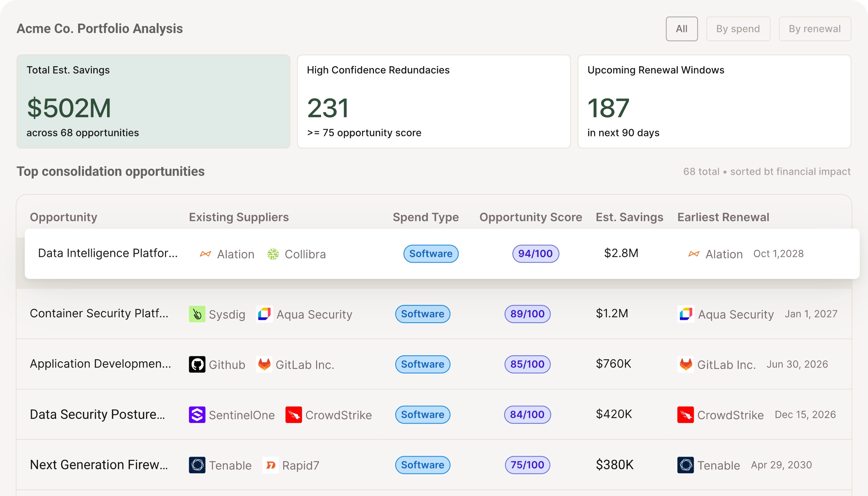Sort by Est. Savings column header

[629, 217]
